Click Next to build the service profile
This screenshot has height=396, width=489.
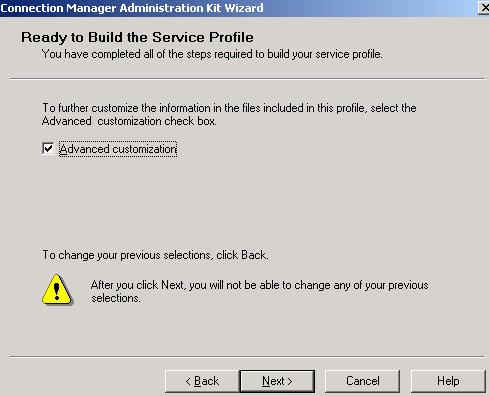pyautogui.click(x=277, y=381)
